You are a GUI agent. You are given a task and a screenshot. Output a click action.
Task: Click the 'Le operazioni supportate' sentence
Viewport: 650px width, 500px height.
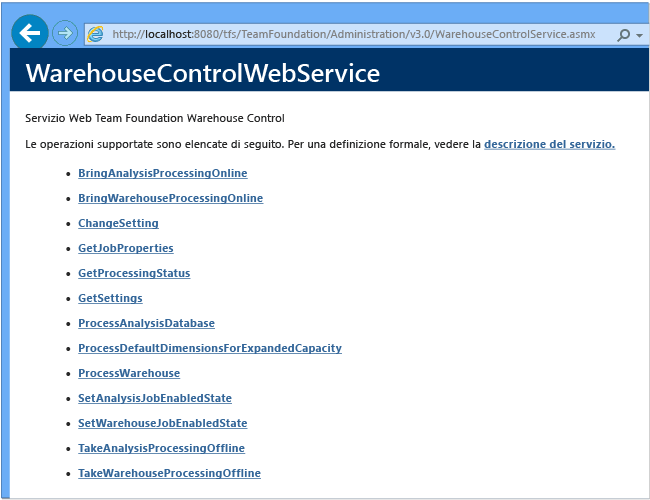coord(320,144)
